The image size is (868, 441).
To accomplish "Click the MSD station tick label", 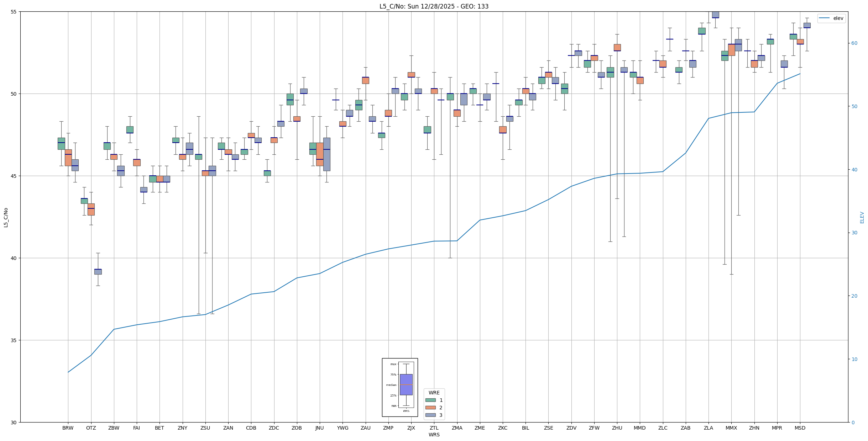I will coord(800,428).
